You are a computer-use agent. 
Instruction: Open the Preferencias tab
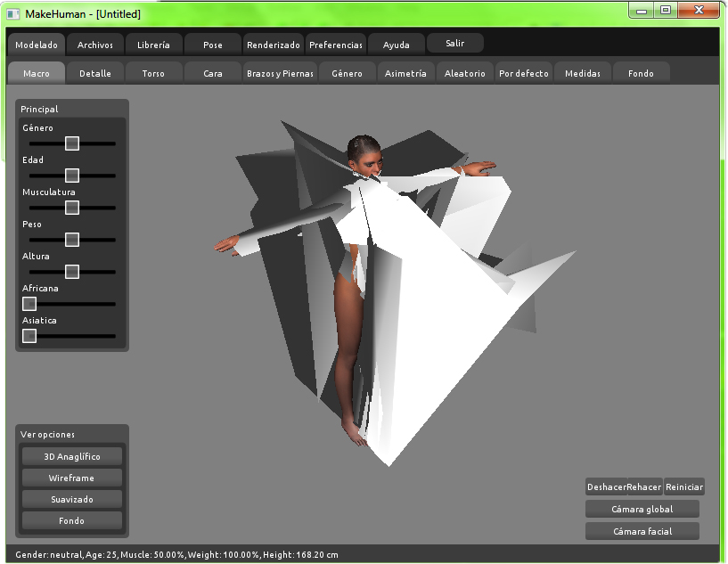point(336,45)
